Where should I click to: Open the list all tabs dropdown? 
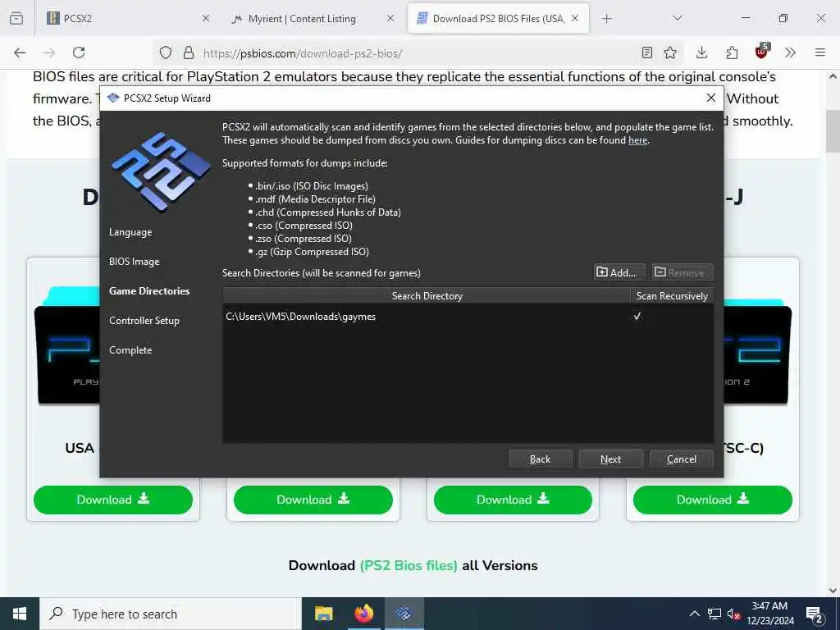[678, 18]
